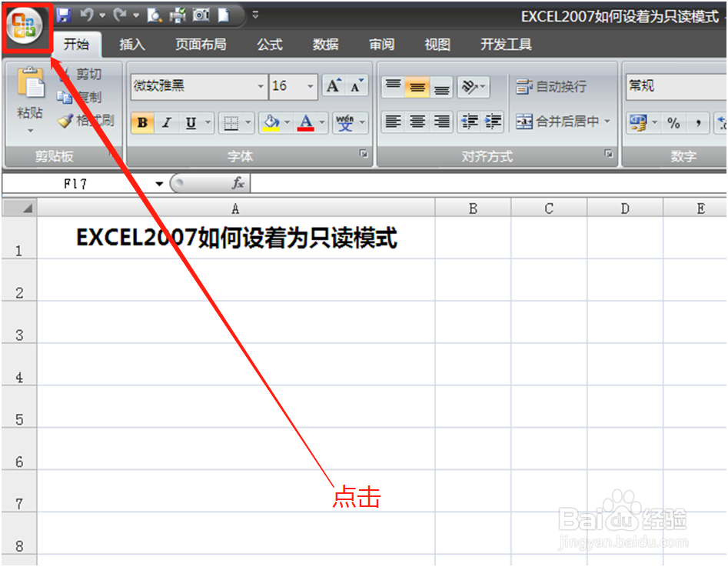Screen dimensions: 728x567
Task: Click the phonetic guide wén icon
Action: 345,122
